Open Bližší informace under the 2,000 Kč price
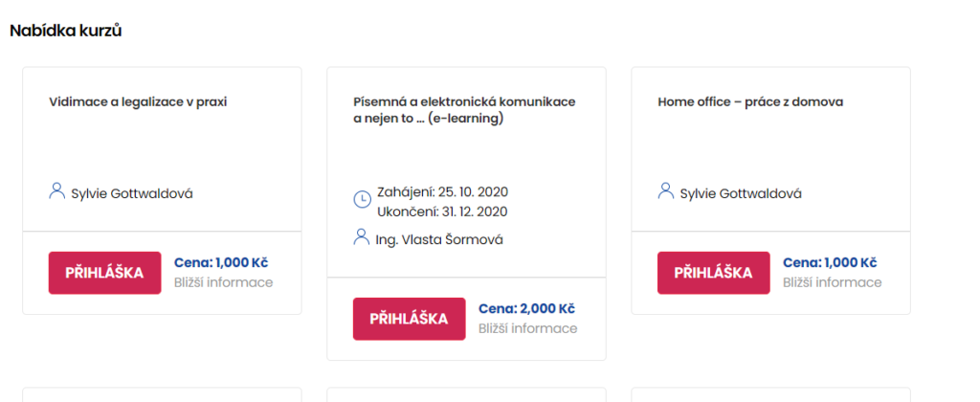Screen dimensions: 980x402 pos(527,328)
